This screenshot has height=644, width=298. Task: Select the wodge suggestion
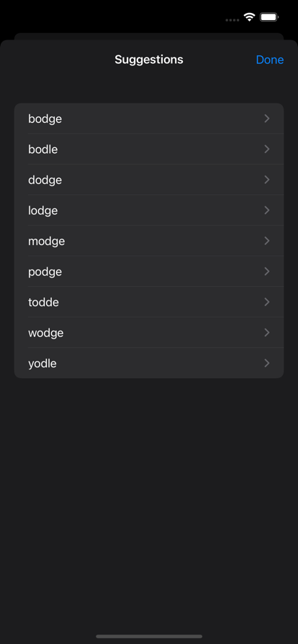click(149, 333)
